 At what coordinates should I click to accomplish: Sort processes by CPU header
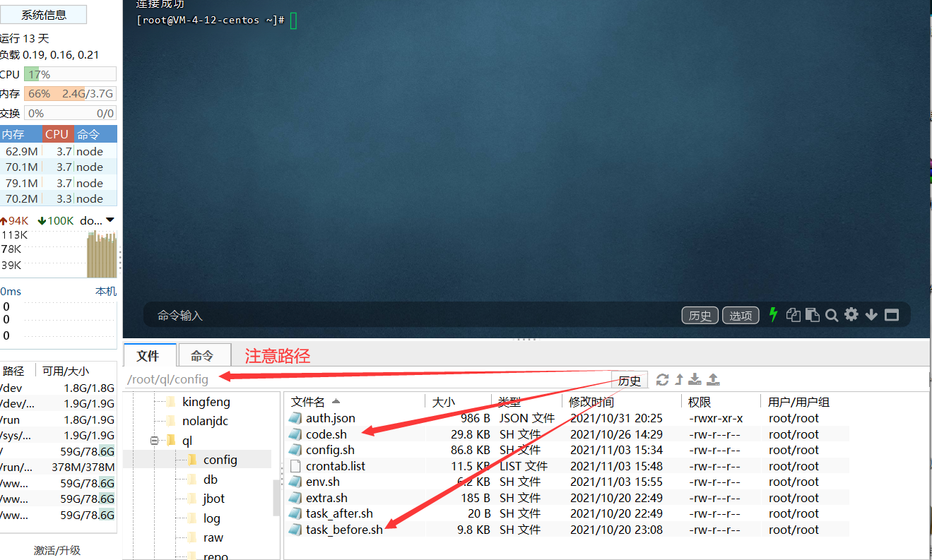(x=57, y=134)
